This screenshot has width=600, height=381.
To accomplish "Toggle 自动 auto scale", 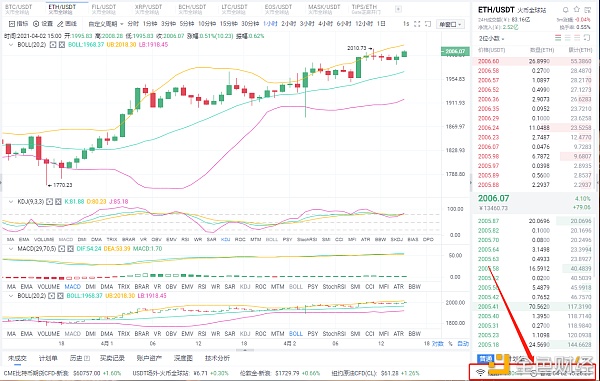I will point(463,344).
